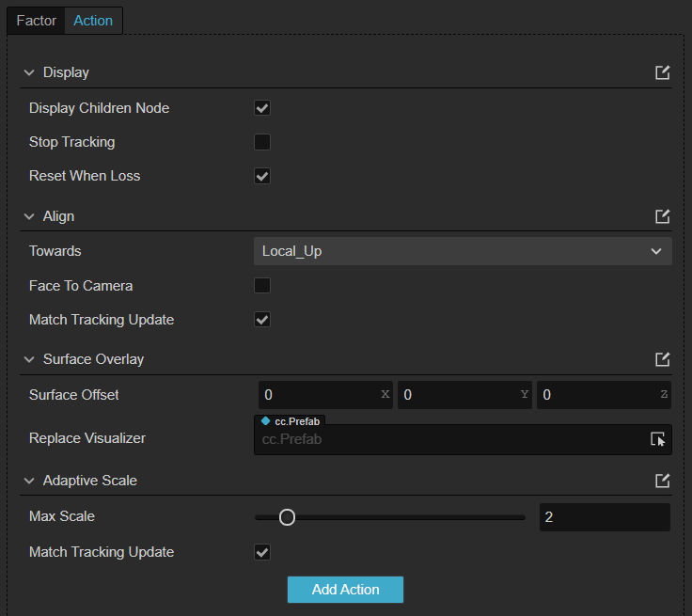The image size is (692, 616).
Task: Click Adaptive Scale section's external link icon
Action: point(662,481)
